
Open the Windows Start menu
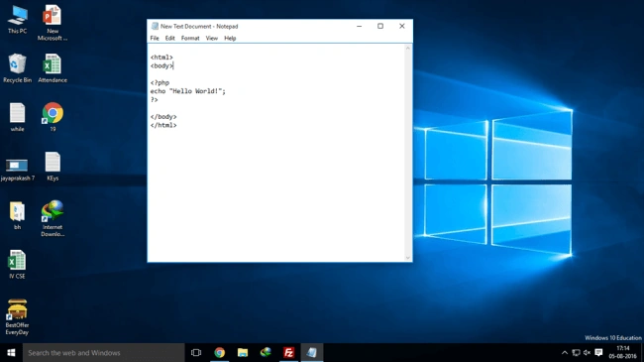(11, 352)
